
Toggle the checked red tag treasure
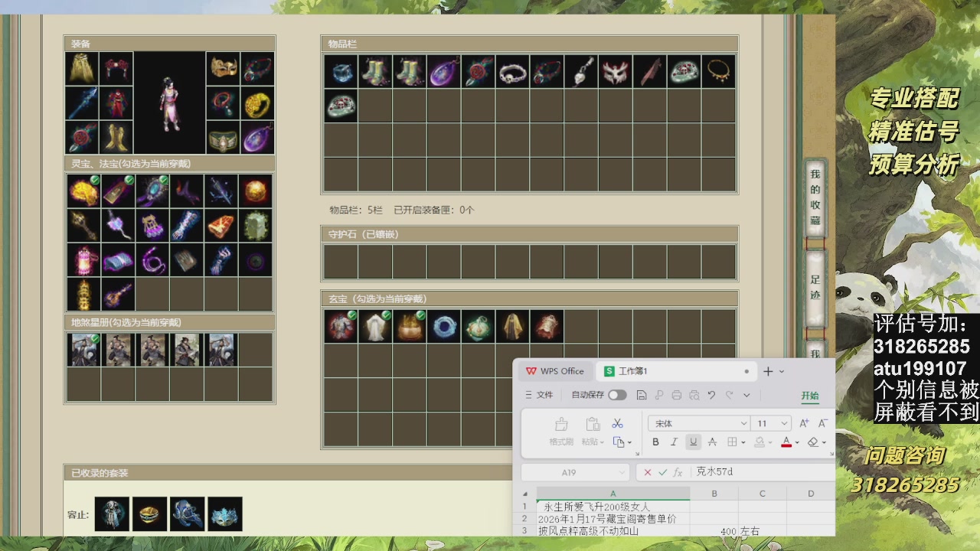point(118,191)
